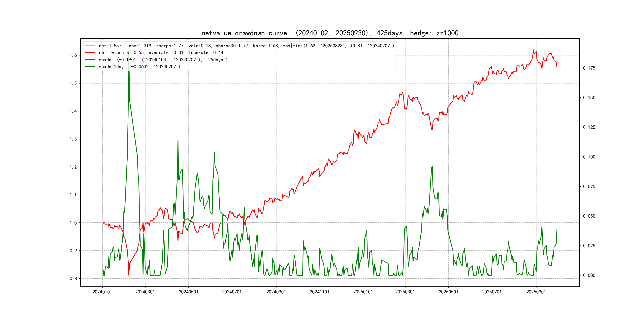Click the 0.000 right y-axis tick label
This screenshot has height=322, width=644.
589,275
